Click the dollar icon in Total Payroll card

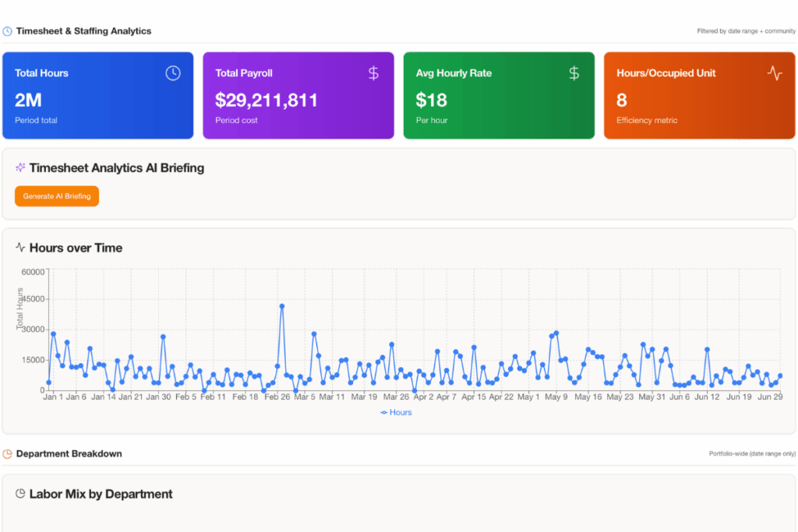[x=373, y=73]
